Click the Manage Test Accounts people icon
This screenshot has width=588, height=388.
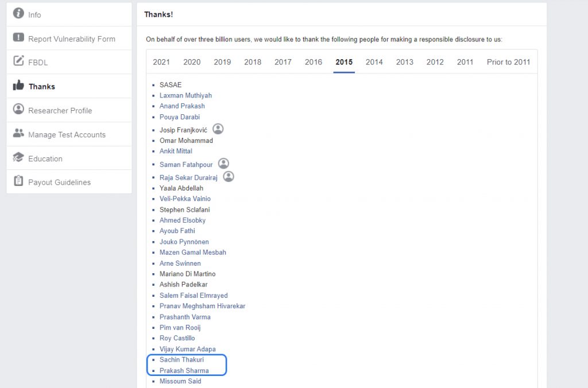18,133
